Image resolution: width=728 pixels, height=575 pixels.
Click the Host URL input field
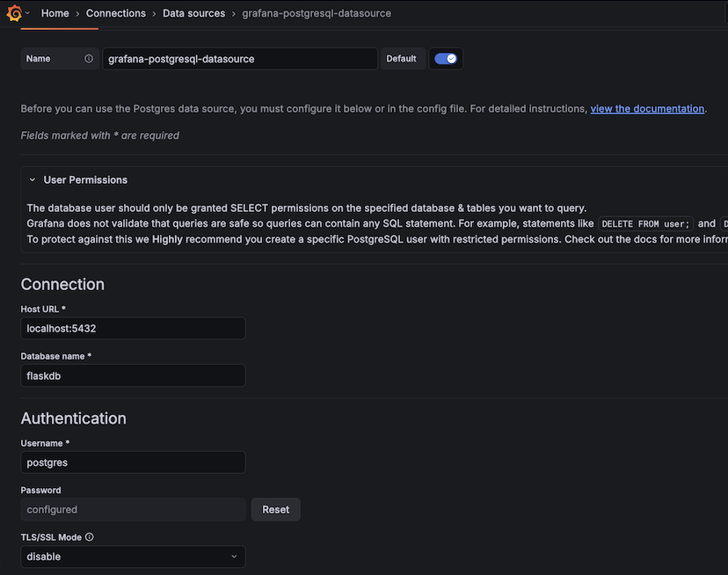click(133, 328)
